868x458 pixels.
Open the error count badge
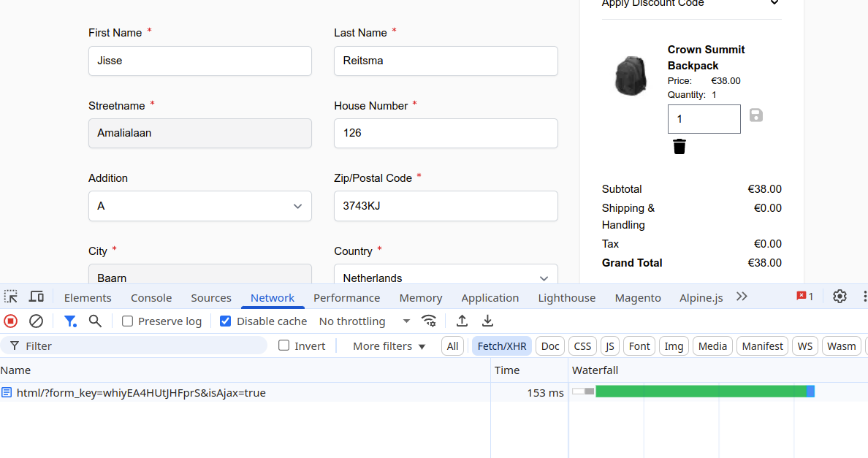[x=805, y=297]
